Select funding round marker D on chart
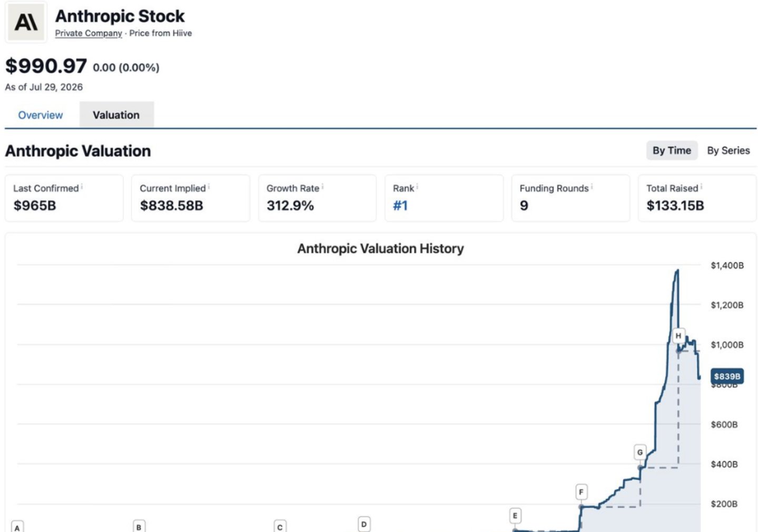 (x=363, y=524)
